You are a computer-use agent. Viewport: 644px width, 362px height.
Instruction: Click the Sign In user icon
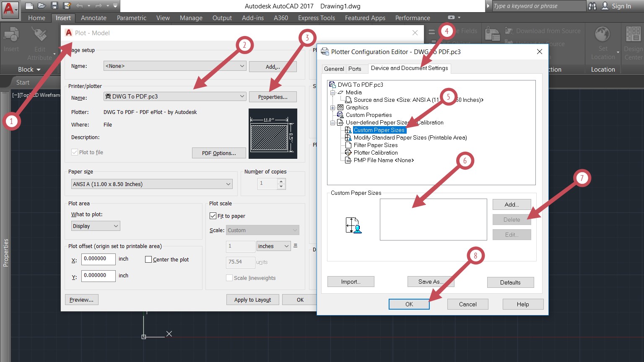(605, 6)
